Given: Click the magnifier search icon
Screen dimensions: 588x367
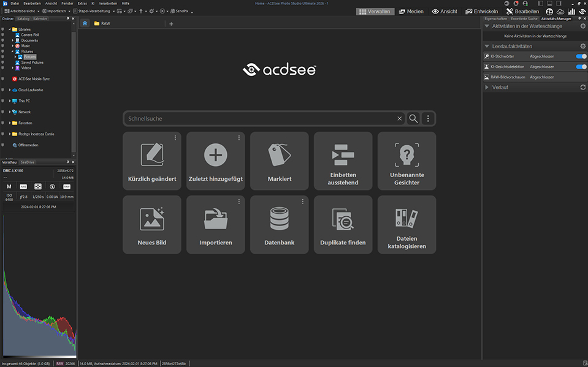Looking at the screenshot, I should 414,119.
